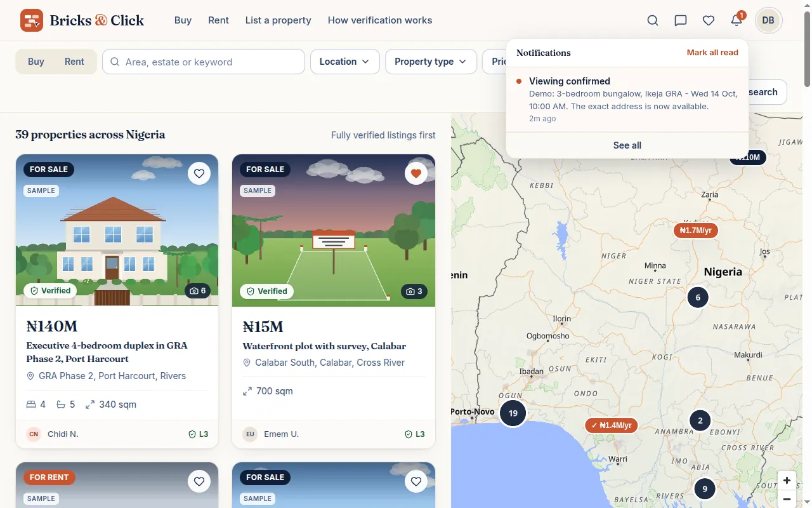Screen dimensions: 812x508
Task: Mark all notifications as read
Action: pos(712,53)
